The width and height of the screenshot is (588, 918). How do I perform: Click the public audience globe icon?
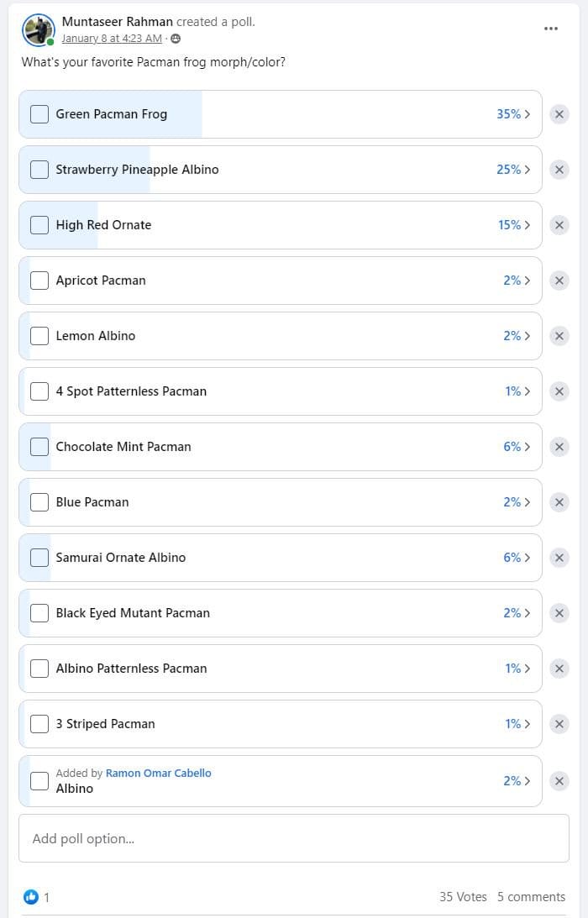(x=176, y=39)
